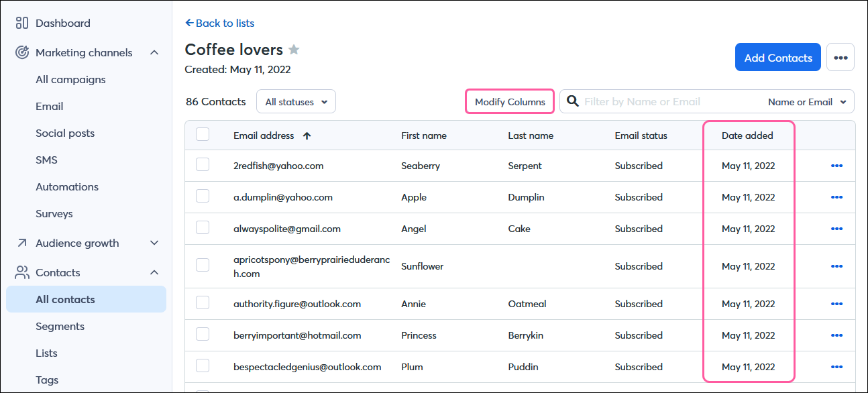Click the Modify Columns button
Viewport: 868px width, 393px height.
click(x=510, y=102)
